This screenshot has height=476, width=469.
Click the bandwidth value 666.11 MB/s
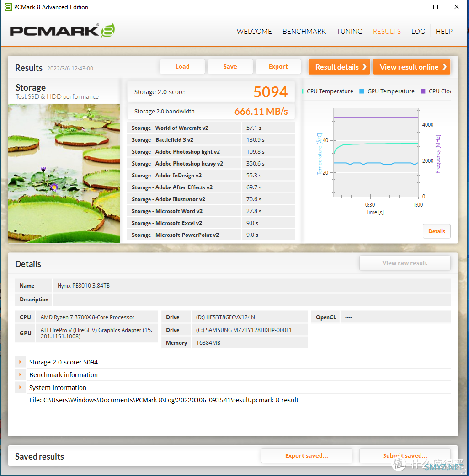coord(261,112)
